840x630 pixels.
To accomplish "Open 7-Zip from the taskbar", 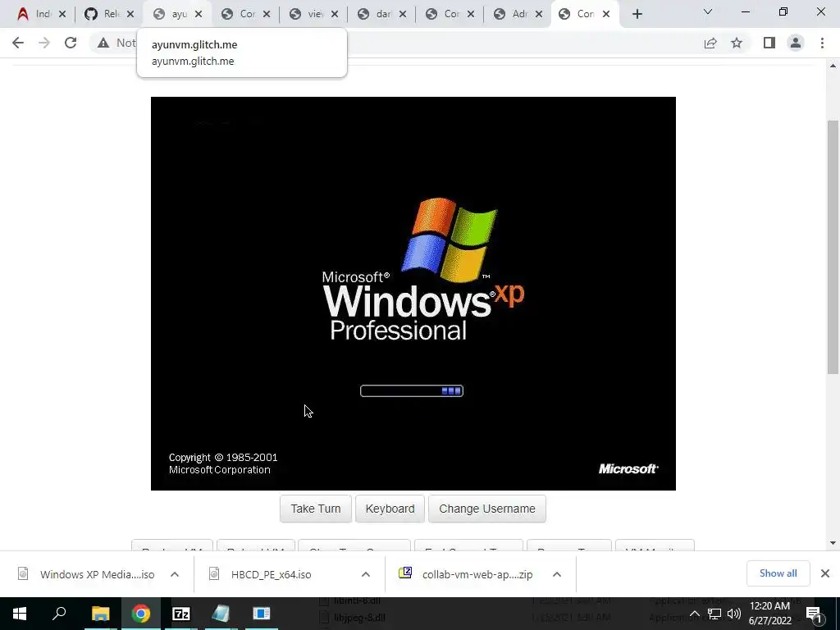I will (x=181, y=614).
